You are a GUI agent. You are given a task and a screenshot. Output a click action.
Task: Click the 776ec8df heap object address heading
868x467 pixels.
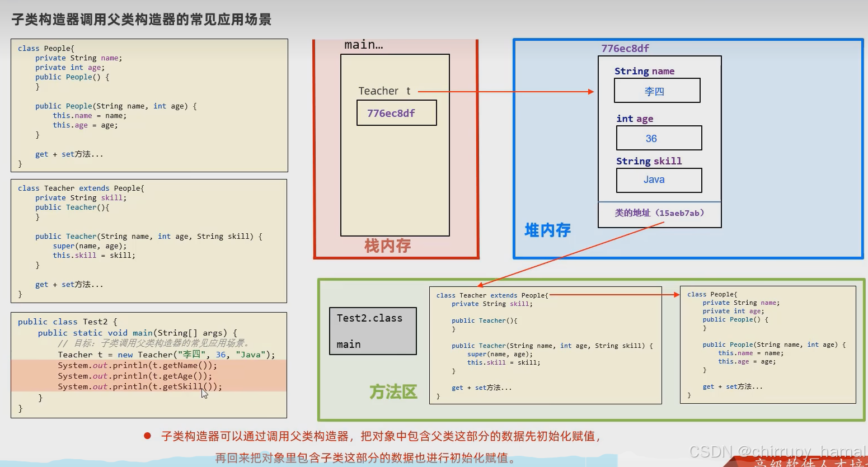pos(625,49)
